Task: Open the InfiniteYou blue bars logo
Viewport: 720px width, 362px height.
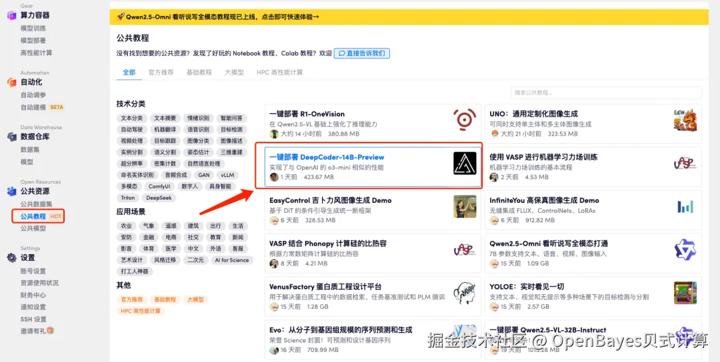Action: [685, 207]
